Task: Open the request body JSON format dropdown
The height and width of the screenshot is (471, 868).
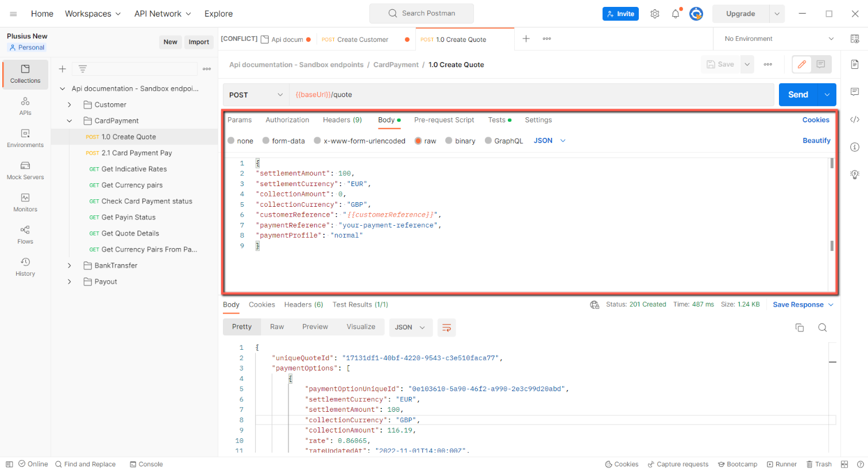Action: [x=550, y=141]
